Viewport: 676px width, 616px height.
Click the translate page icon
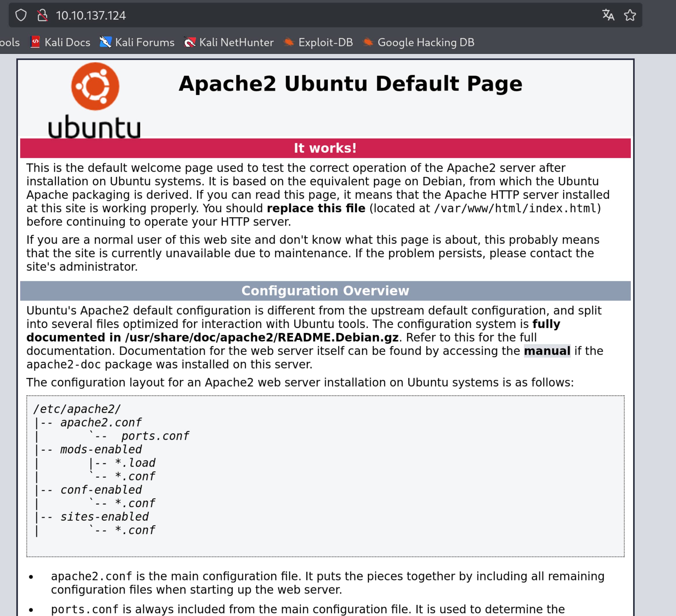(x=608, y=15)
